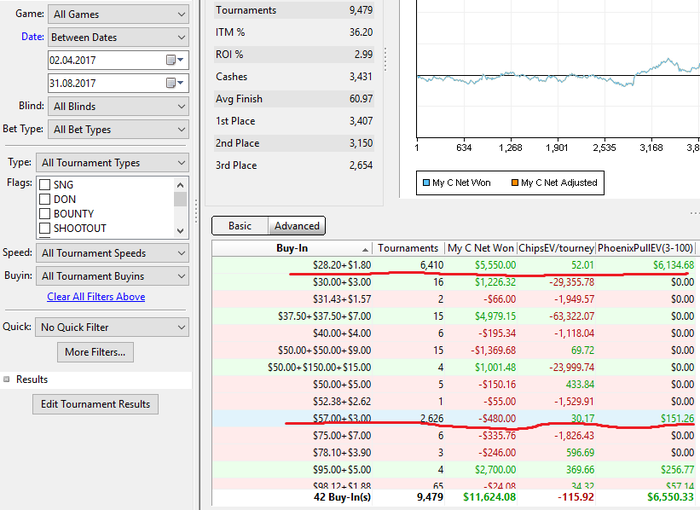Open the Bet Type dropdown

(118, 130)
